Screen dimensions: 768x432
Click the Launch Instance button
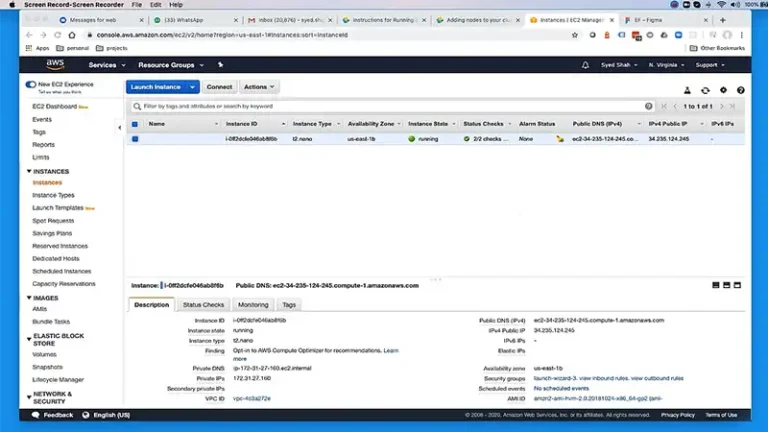tap(156, 87)
